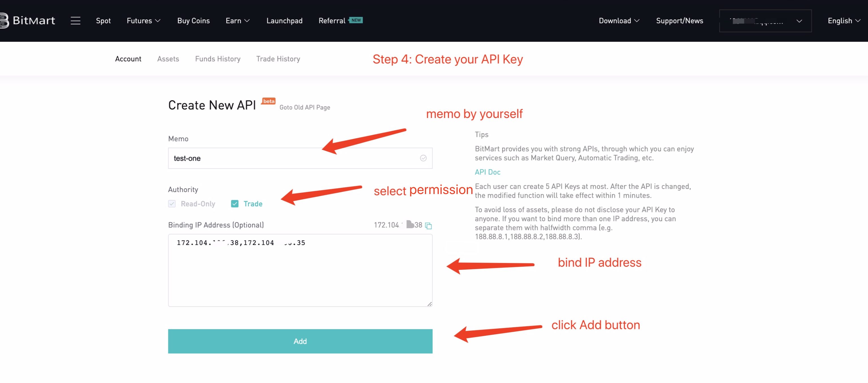Open the Download dropdown
The height and width of the screenshot is (383, 868).
click(619, 21)
